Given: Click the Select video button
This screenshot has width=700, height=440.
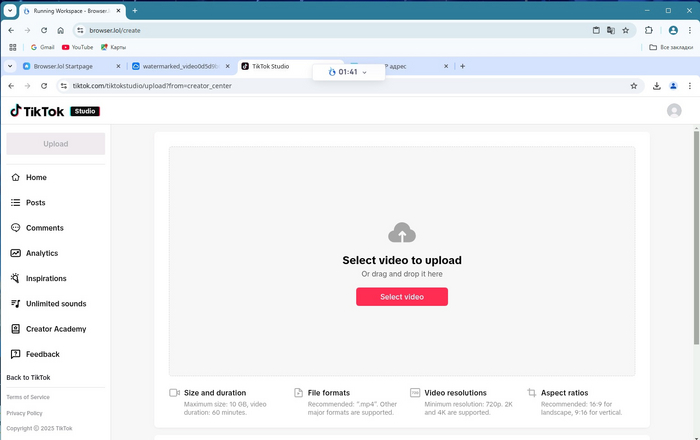Looking at the screenshot, I should point(402,297).
